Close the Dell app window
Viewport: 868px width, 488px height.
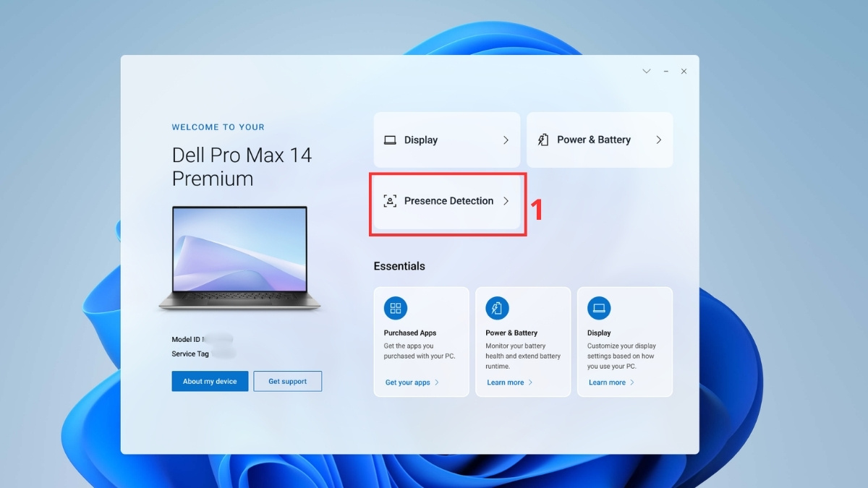point(684,72)
